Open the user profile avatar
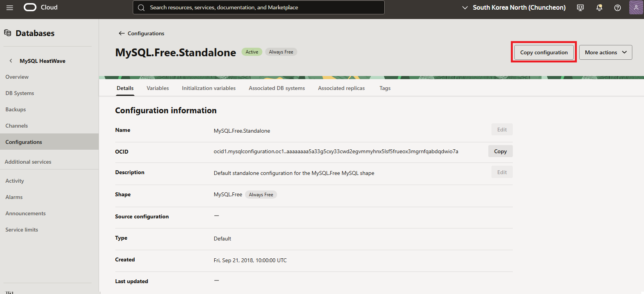Viewport: 644px width, 294px height. click(636, 7)
